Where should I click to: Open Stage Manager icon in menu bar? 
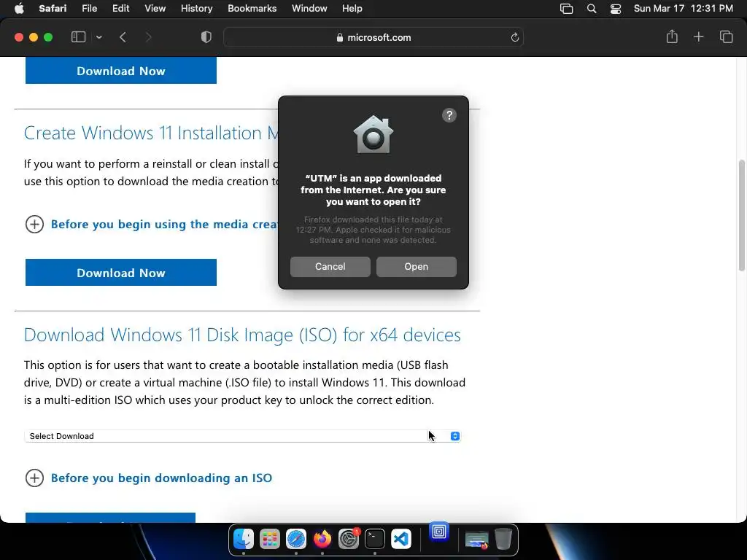click(x=566, y=9)
